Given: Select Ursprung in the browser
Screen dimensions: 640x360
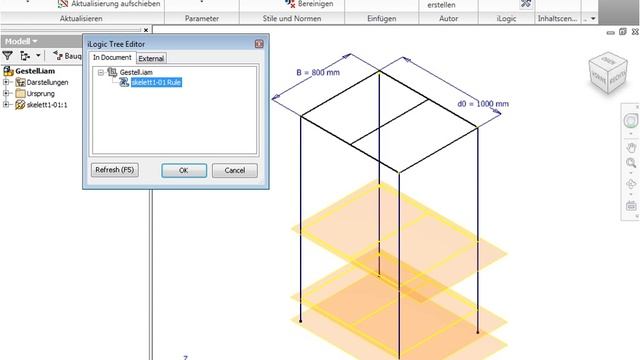Looking at the screenshot, I should pyautogui.click(x=40, y=93).
